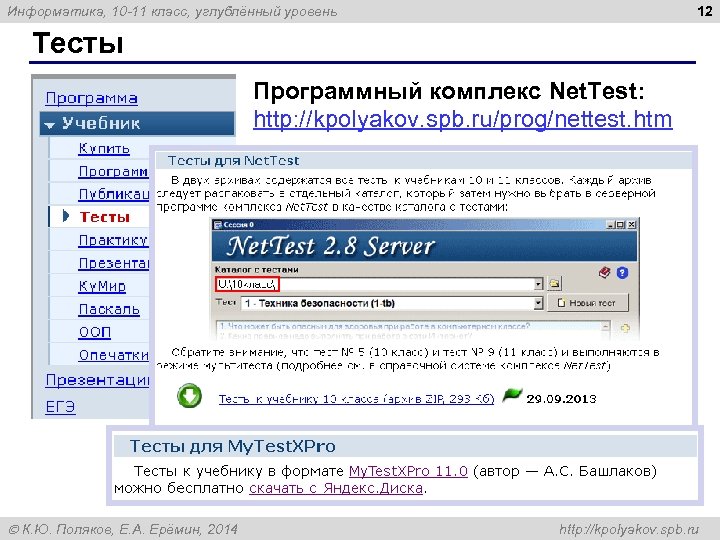This screenshot has height=540, width=720.
Task: Click the triangle marker beside Тесты
Action: (x=66, y=216)
